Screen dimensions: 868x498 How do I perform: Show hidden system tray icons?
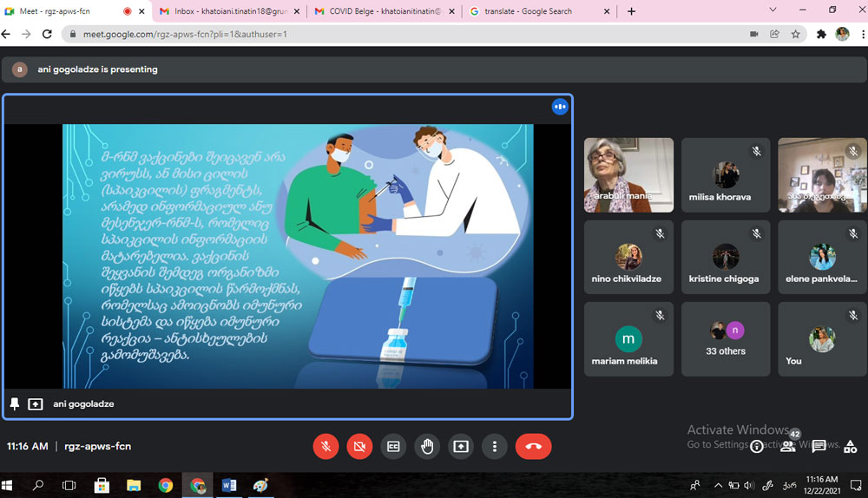tap(718, 485)
